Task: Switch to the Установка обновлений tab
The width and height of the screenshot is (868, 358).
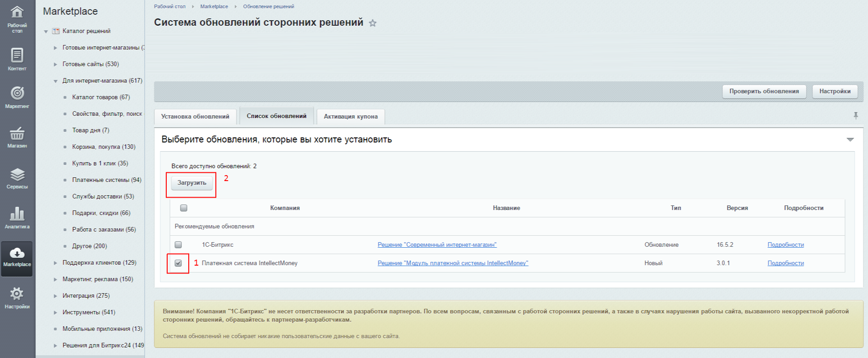Action: click(x=195, y=116)
